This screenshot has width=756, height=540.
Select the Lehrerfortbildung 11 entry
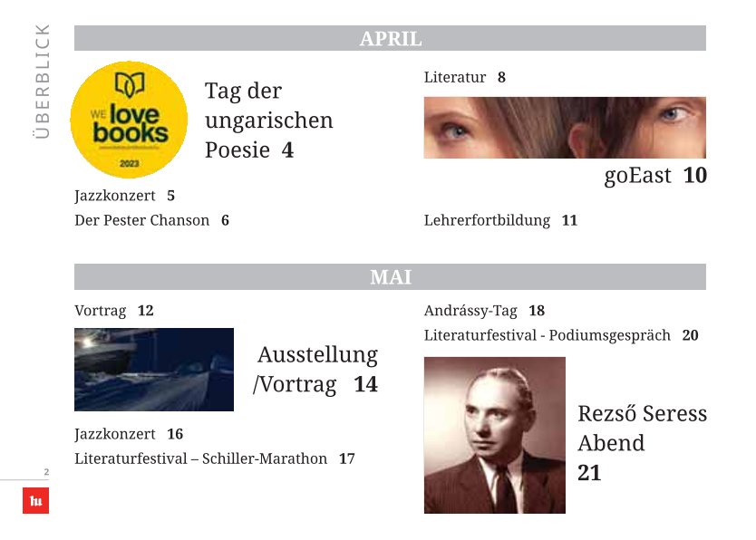pos(500,220)
